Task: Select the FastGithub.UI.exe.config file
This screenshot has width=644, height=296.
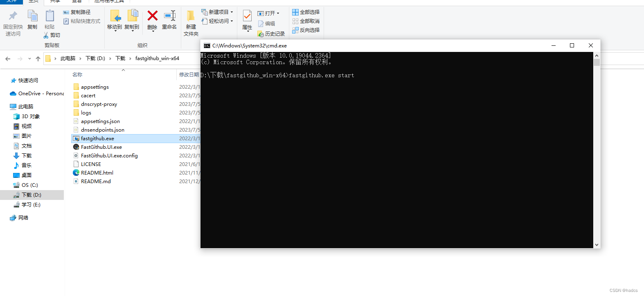Action: click(106, 156)
